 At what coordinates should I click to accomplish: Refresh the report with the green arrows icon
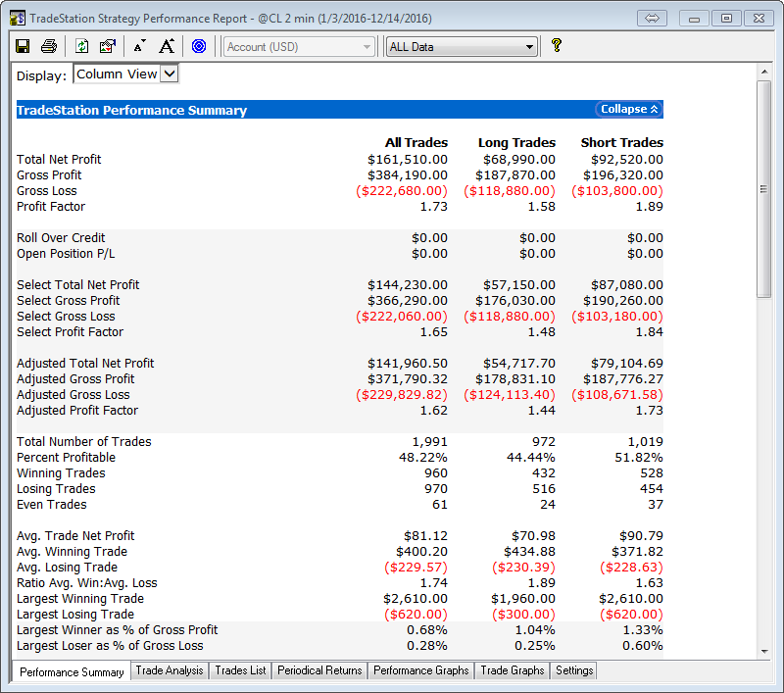click(81, 46)
